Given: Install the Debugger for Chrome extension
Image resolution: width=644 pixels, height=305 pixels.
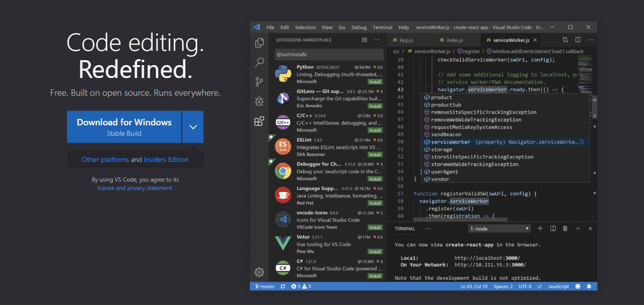Looking at the screenshot, I should pyautogui.click(x=375, y=179).
